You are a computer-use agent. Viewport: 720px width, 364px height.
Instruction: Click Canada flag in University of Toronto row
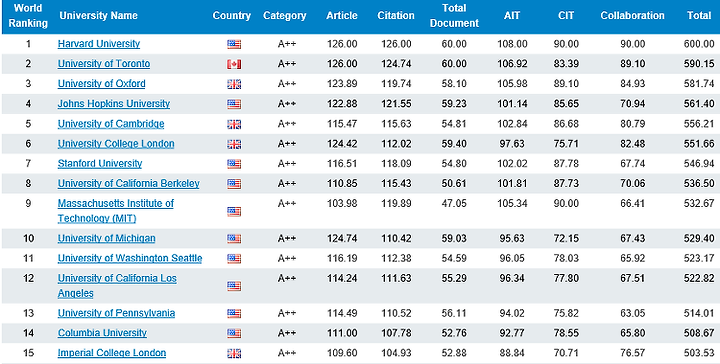tap(234, 65)
